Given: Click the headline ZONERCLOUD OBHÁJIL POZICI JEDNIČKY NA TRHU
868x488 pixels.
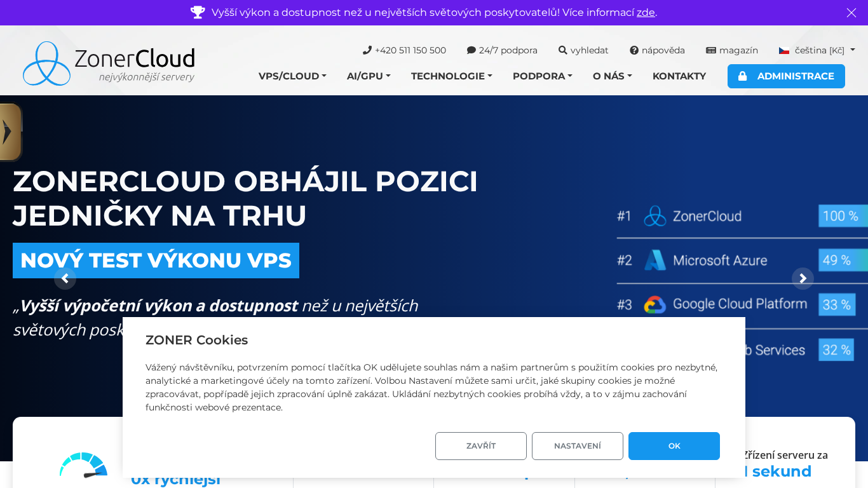Looking at the screenshot, I should (x=245, y=198).
